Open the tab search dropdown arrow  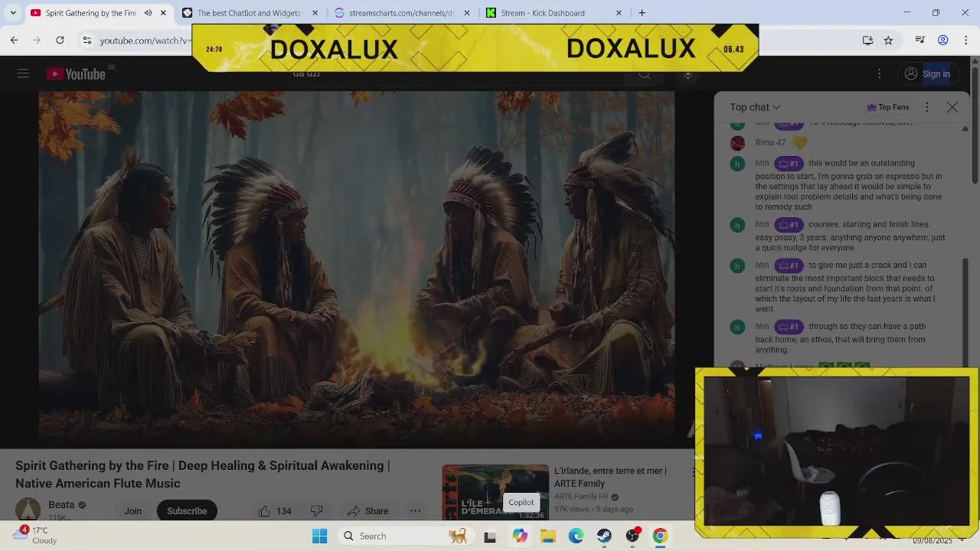tap(13, 13)
